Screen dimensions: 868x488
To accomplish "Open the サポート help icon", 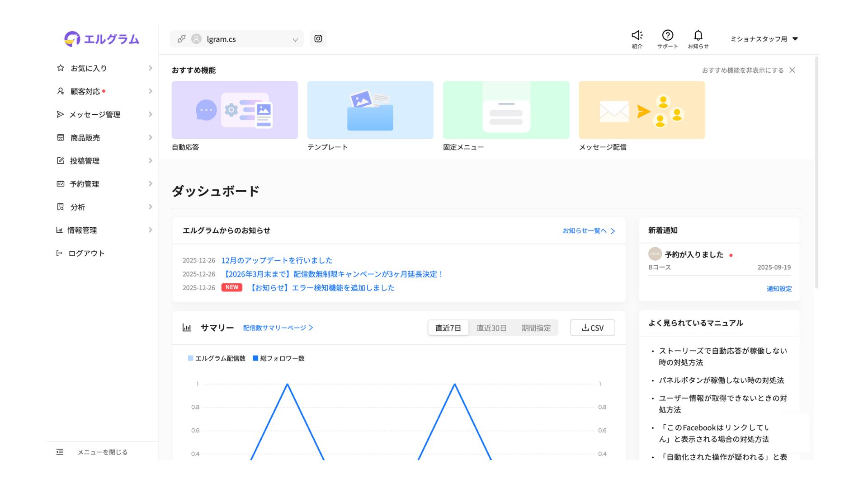I will (667, 35).
